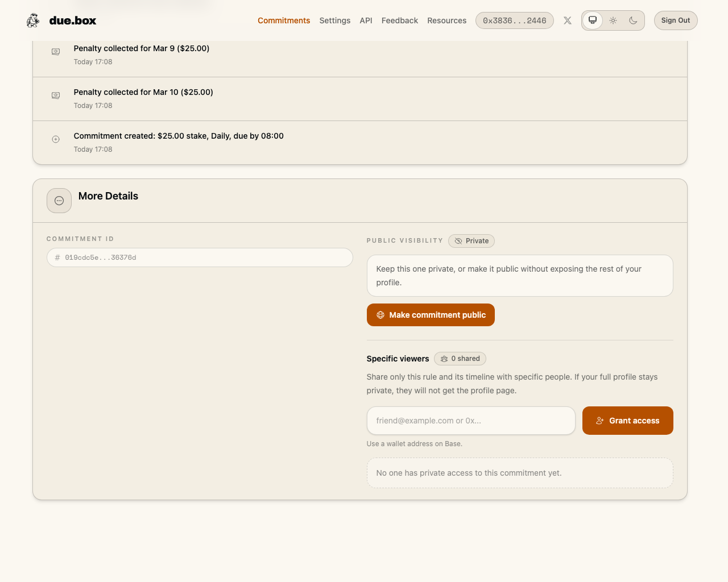Screen dimensions: 728x582
Task: Focus the friend email or wallet field
Action: [471, 421]
